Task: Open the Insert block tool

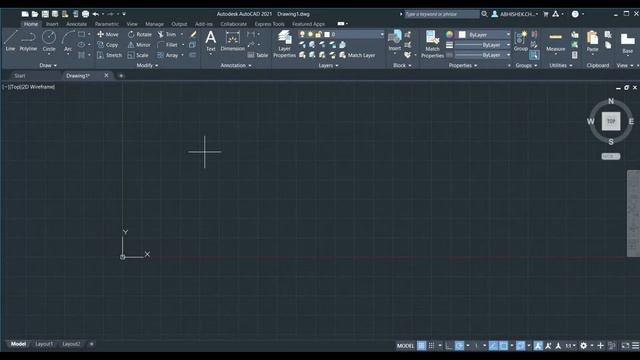Action: 395,41
